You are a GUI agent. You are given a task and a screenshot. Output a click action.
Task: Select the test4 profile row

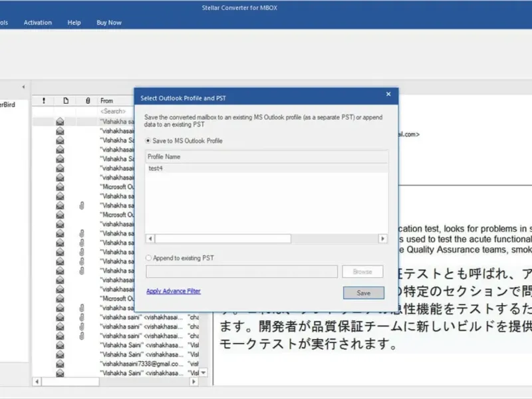(267, 168)
